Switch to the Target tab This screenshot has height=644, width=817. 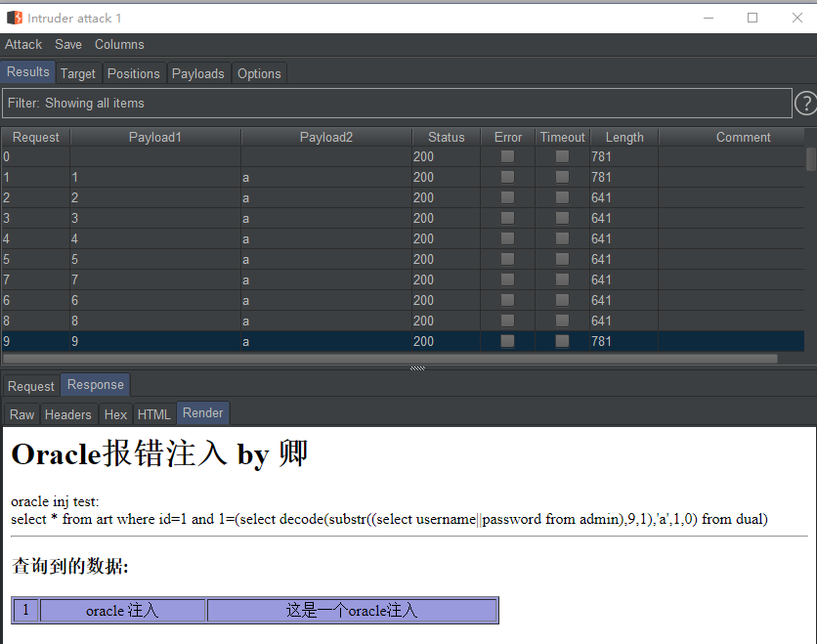[78, 73]
